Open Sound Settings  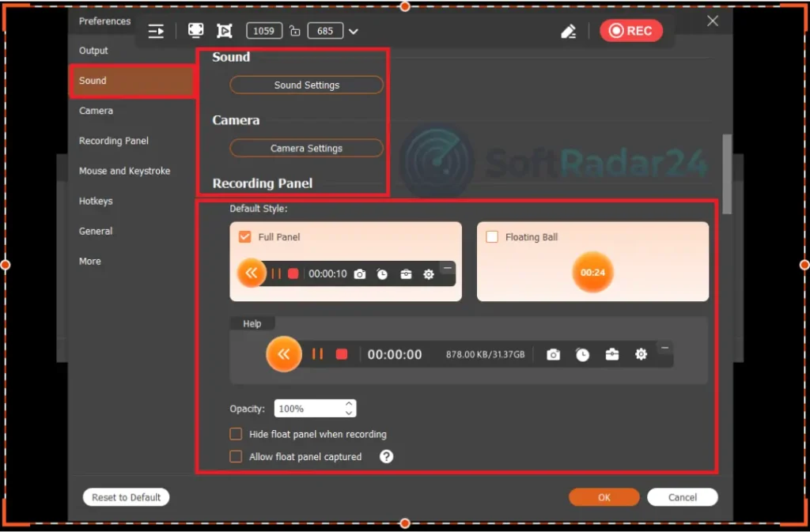305,85
